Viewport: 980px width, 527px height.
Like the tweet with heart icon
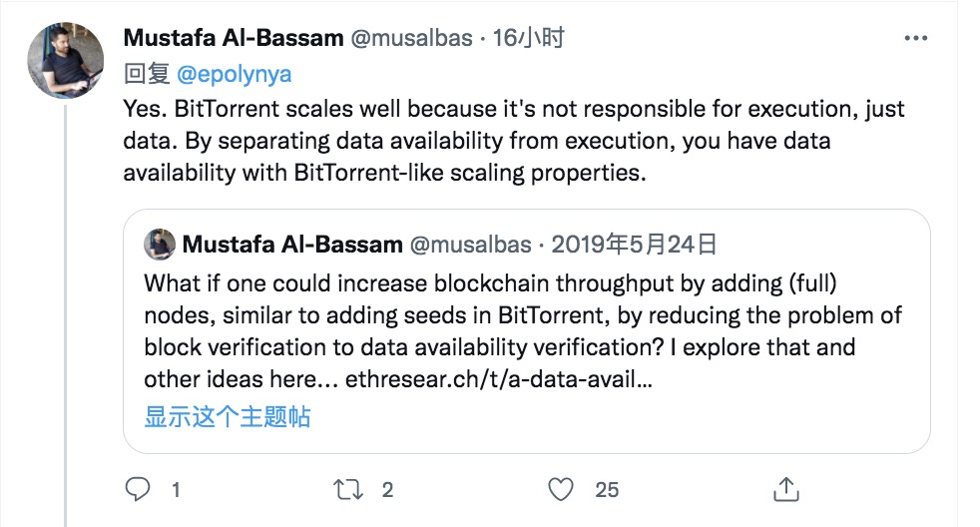point(561,489)
